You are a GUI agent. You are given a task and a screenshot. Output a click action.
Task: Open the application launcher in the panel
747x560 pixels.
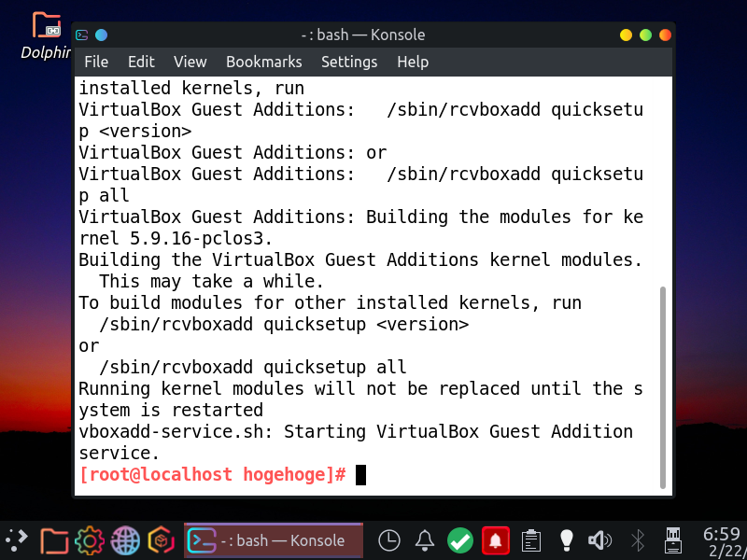17,540
